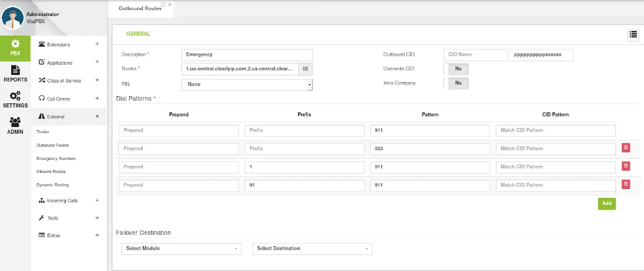644x271 pixels.
Task: Toggle the Intra-Company switch
Action: pyautogui.click(x=456, y=83)
